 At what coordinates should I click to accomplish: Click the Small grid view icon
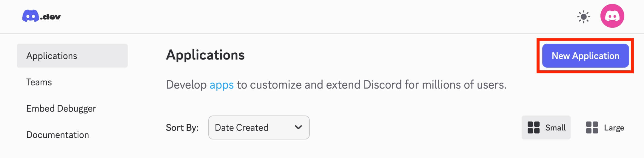[533, 127]
